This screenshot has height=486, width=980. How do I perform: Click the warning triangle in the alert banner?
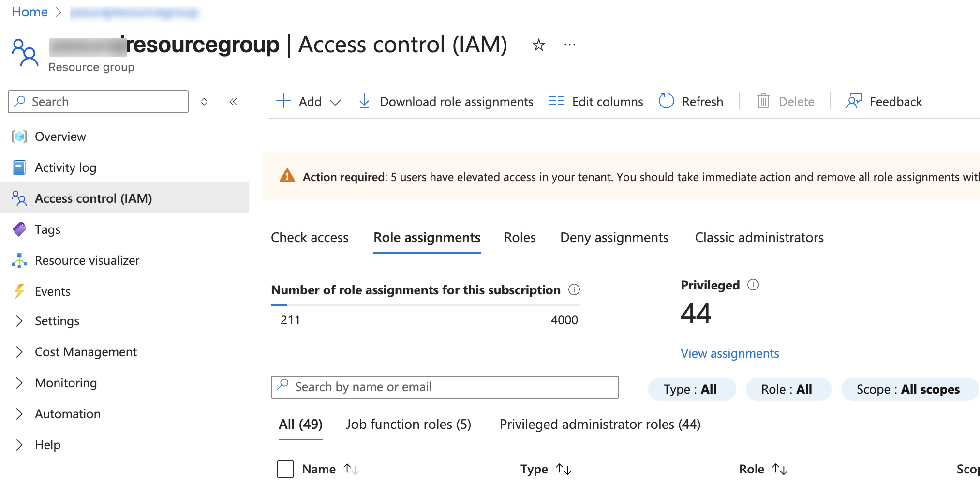(287, 176)
